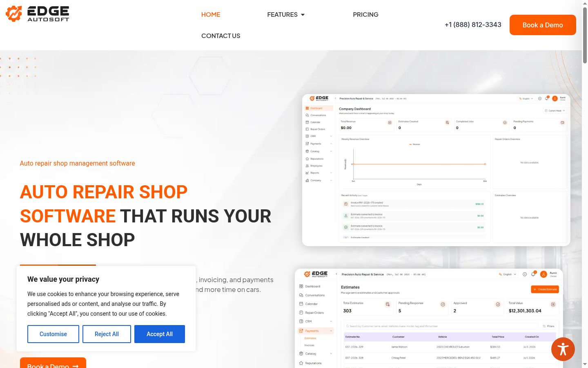Viewport: 588px width, 368px height.
Task: Click the Pending Response card icon
Action: coord(443,304)
